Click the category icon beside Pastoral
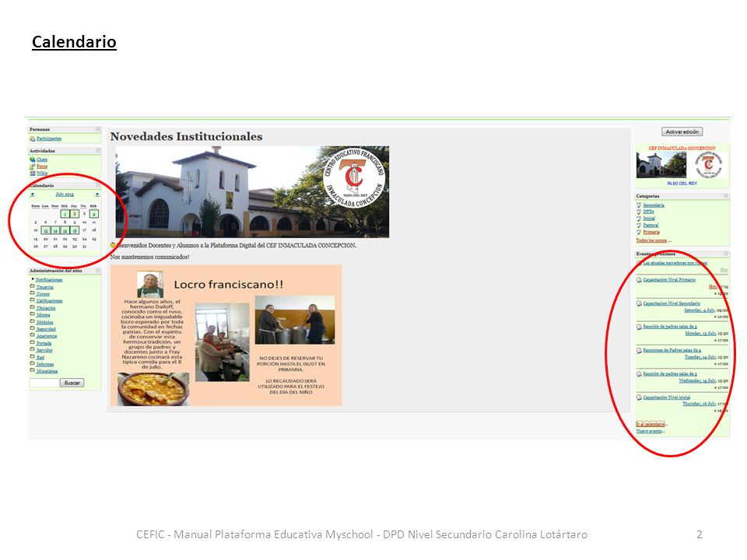This screenshot has height=560, width=747. (639, 226)
